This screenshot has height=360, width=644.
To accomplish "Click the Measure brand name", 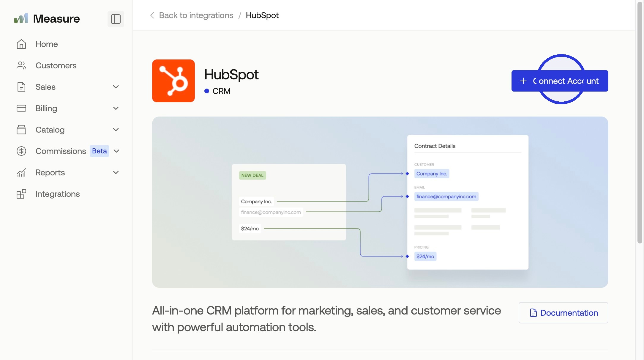I will [x=56, y=19].
